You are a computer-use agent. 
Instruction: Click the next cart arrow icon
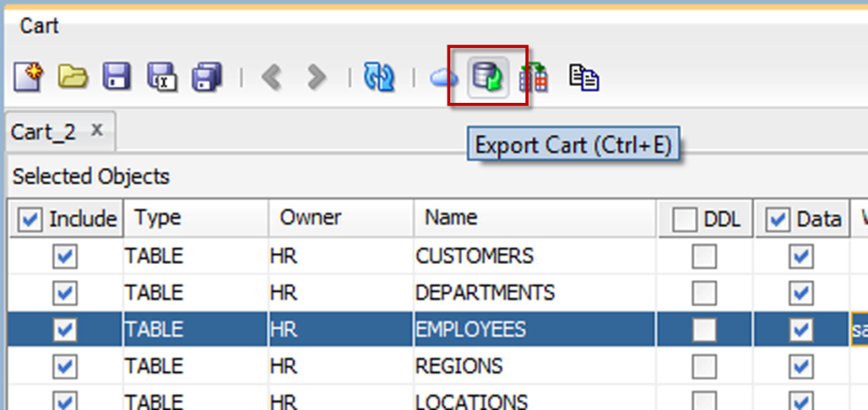pos(316,78)
